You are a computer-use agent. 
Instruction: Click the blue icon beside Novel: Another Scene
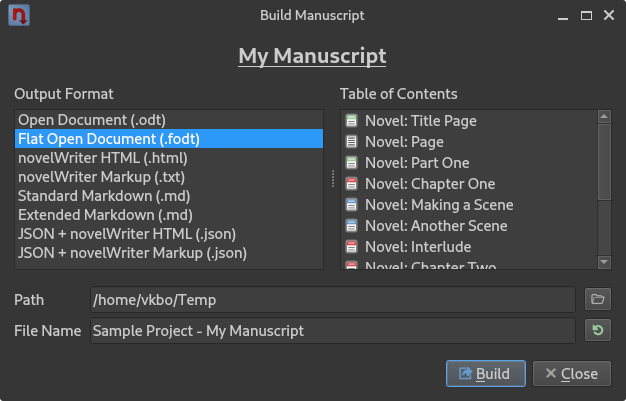pos(351,226)
